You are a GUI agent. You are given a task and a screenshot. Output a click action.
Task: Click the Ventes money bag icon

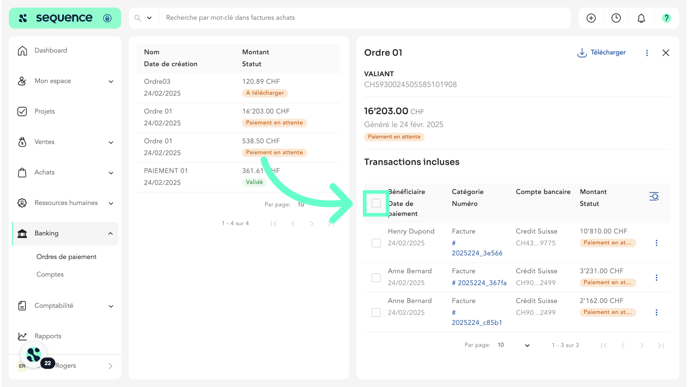(22, 142)
